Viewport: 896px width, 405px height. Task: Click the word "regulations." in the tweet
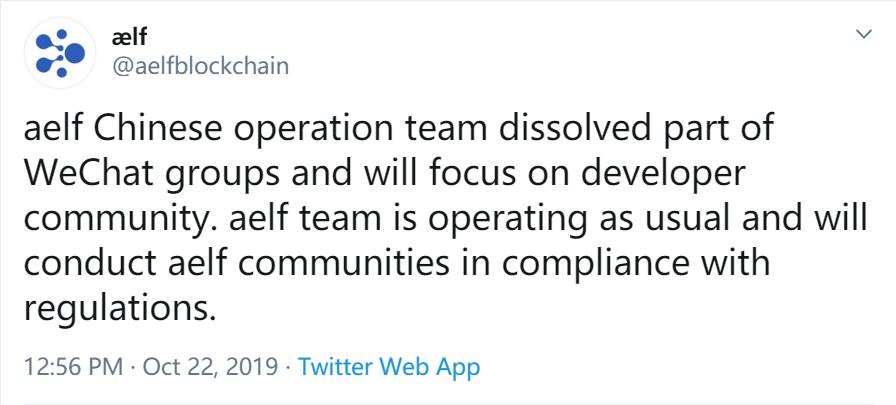tap(120, 309)
